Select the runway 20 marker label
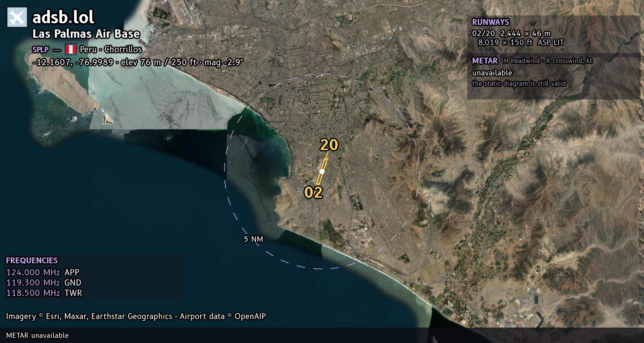 (329, 145)
